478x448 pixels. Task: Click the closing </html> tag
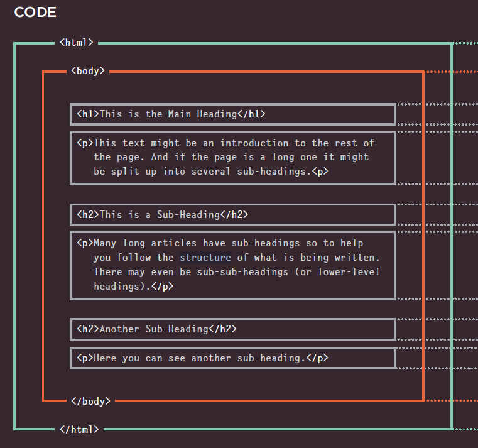pyautogui.click(x=79, y=429)
